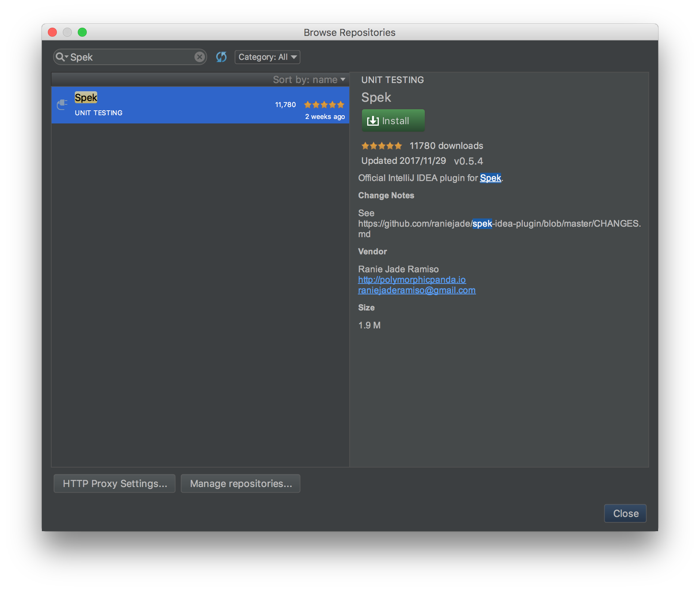Close the Browse Repositories dialog
Screen dimensions: 700x591
625,513
